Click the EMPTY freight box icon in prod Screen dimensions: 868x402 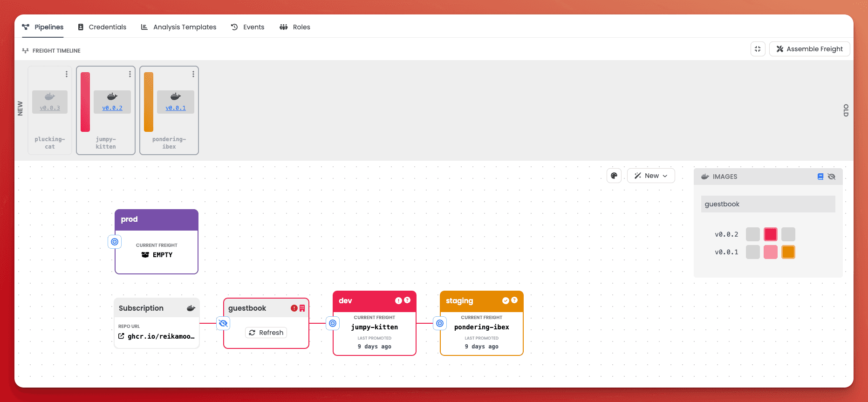(x=145, y=255)
